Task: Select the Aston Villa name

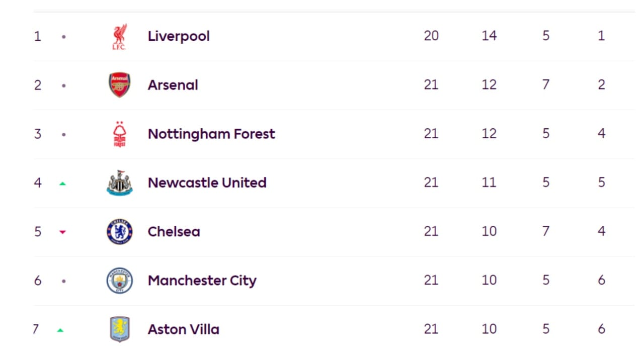Action: pos(183,329)
